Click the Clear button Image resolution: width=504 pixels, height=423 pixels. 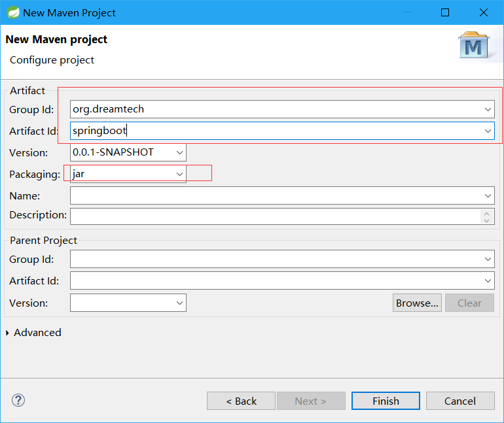[x=469, y=303]
